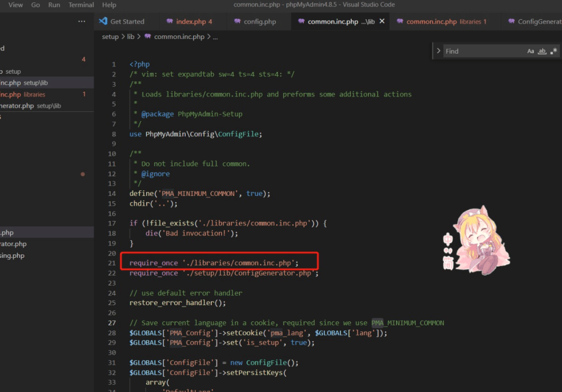The width and height of the screenshot is (562, 392).
Task: Close the active common.inc.php tab
Action: (x=382, y=21)
